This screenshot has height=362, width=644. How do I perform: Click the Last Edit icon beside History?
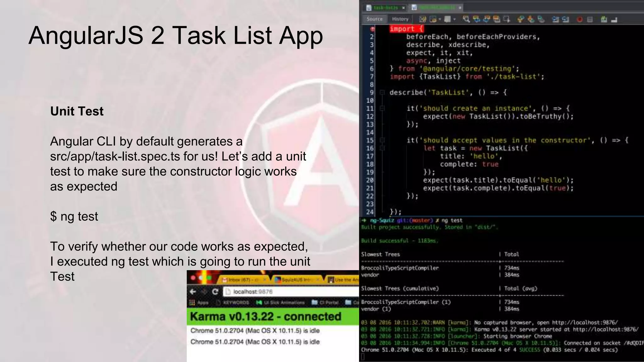[423, 19]
